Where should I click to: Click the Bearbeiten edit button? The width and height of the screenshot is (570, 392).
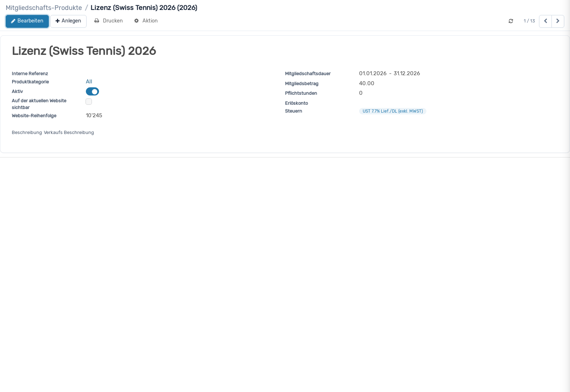tap(27, 21)
